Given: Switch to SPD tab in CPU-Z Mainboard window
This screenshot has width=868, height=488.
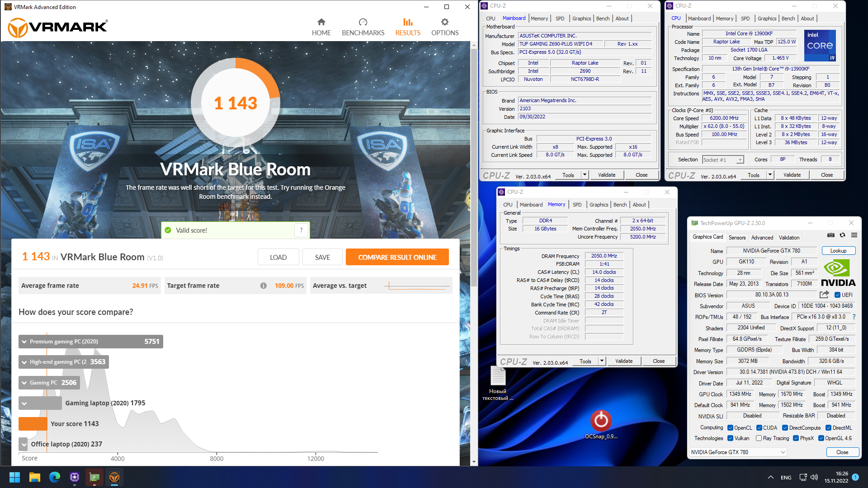Looking at the screenshot, I should (x=560, y=19).
